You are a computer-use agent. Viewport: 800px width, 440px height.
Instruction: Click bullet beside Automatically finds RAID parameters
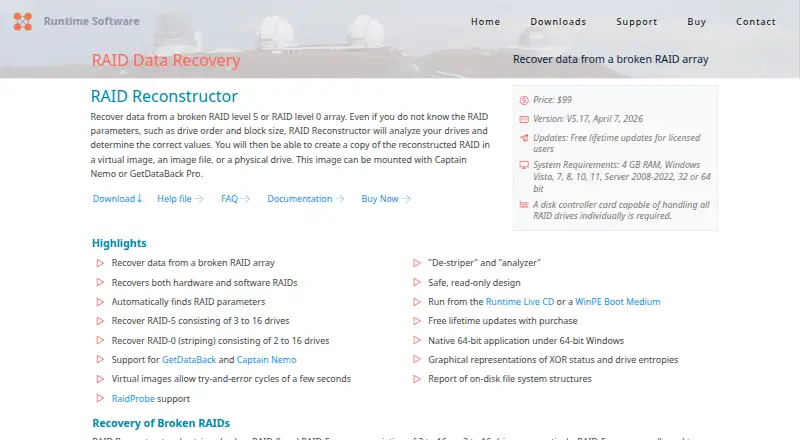pyautogui.click(x=100, y=302)
